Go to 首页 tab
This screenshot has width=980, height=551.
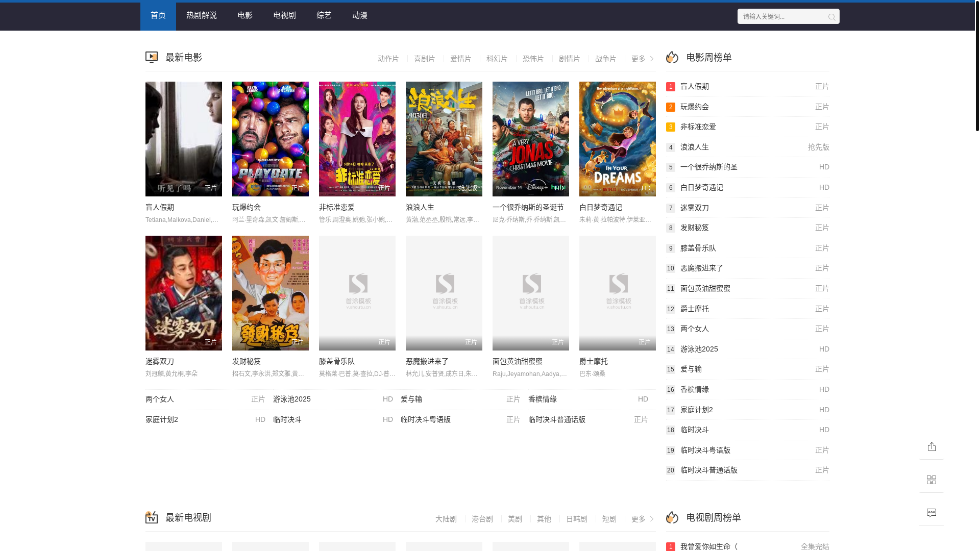click(158, 16)
